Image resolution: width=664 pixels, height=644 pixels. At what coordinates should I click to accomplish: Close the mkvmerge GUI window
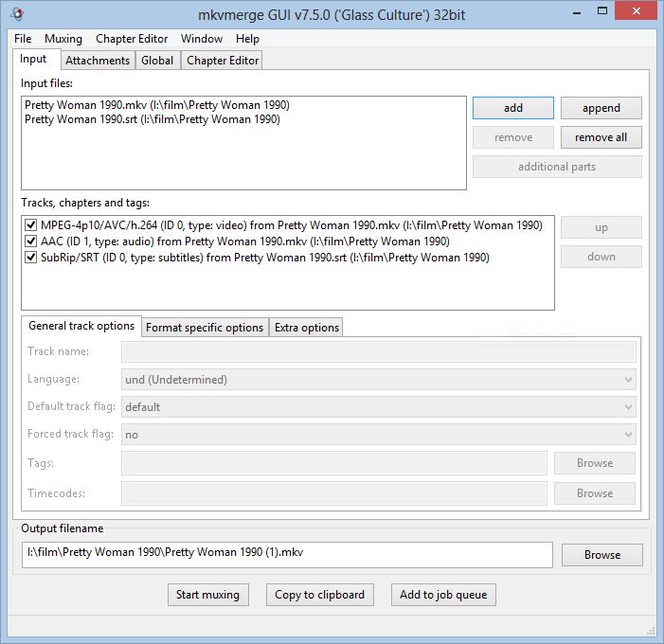(636, 11)
